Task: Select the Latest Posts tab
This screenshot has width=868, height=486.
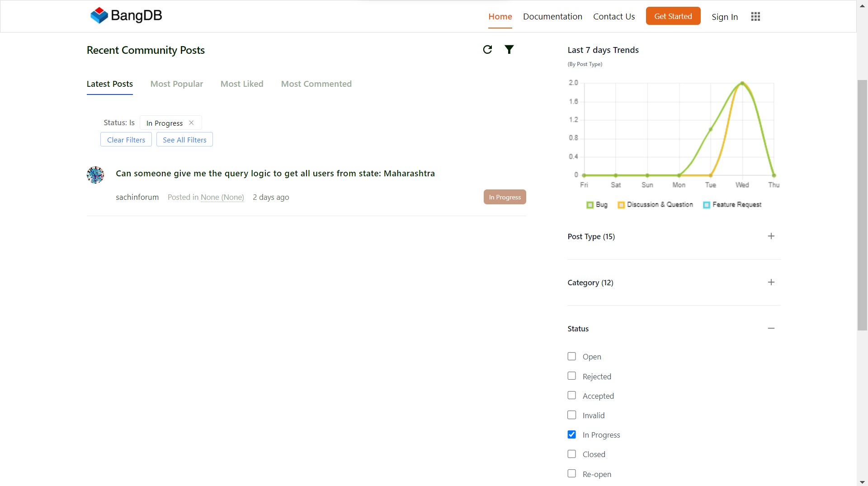Action: tap(110, 84)
